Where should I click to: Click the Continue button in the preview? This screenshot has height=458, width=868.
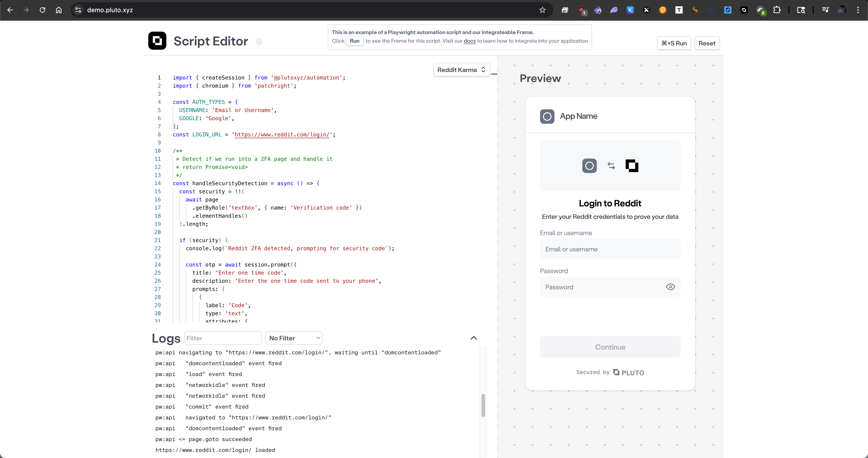610,347
